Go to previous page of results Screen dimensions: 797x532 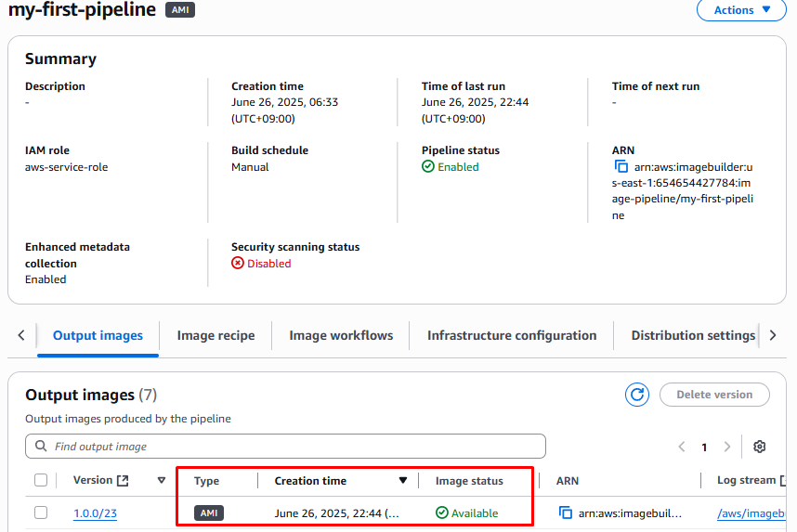click(682, 447)
